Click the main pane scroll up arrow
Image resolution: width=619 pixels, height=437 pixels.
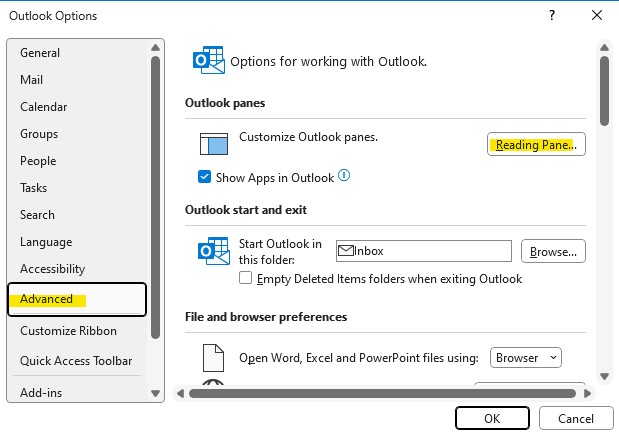click(604, 48)
